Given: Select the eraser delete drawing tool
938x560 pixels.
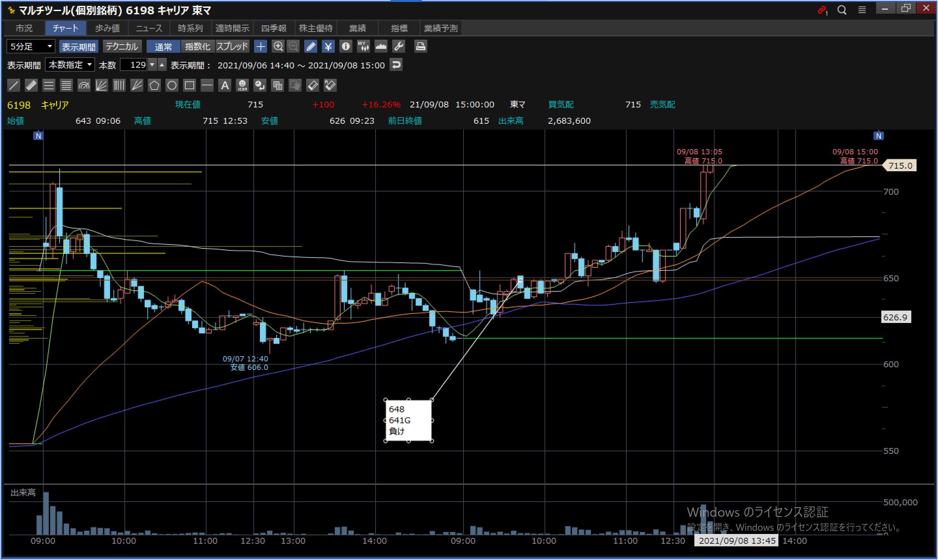Looking at the screenshot, I should click(x=313, y=85).
